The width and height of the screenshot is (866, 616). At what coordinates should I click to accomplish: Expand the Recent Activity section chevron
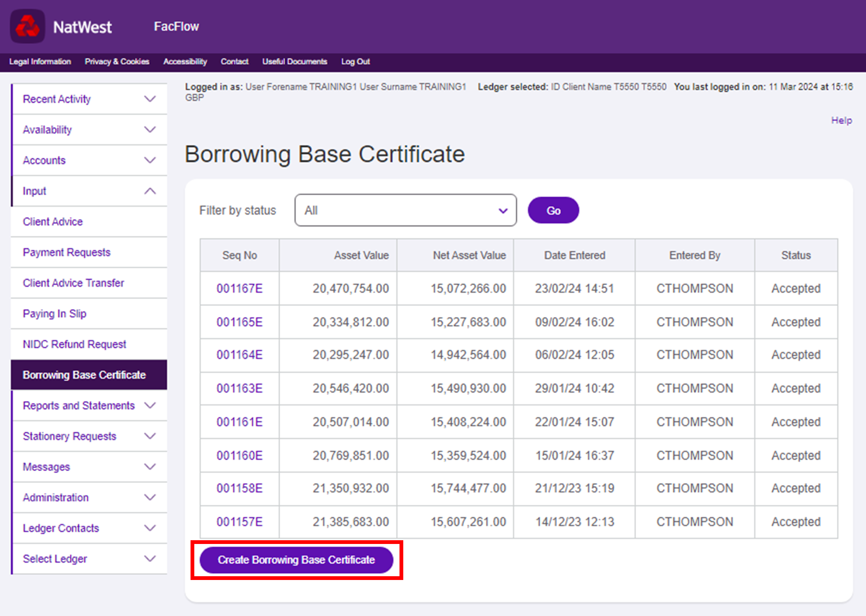[150, 99]
